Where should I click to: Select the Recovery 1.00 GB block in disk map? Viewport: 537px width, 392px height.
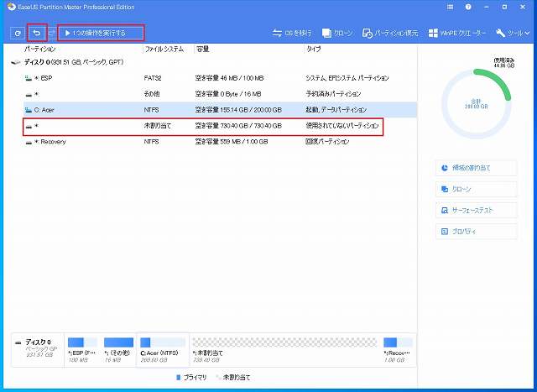(398, 349)
